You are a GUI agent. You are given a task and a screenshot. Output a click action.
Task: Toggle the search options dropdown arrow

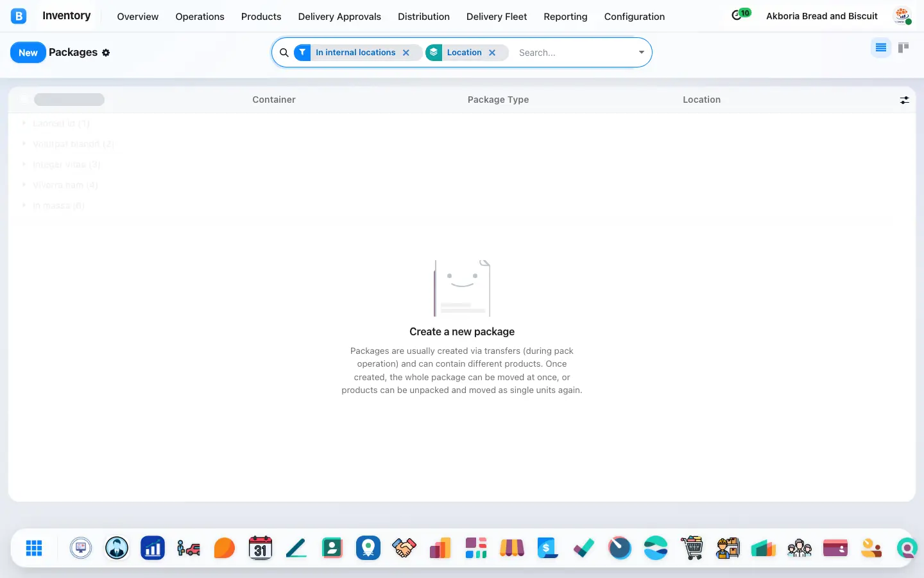coord(641,53)
